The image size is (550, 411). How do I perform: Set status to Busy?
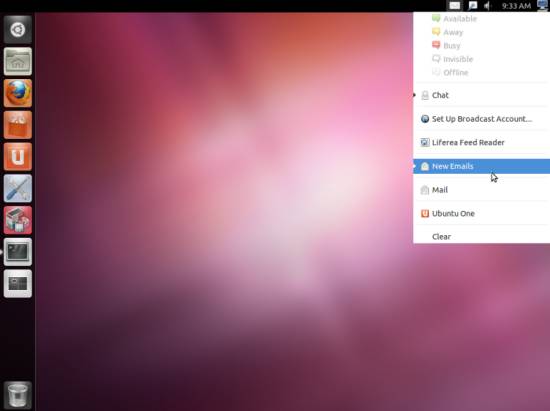click(x=481, y=46)
